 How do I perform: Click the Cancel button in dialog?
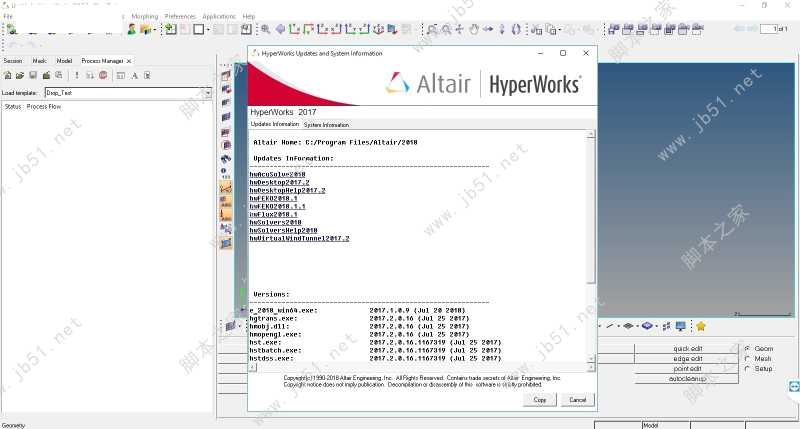(x=578, y=399)
